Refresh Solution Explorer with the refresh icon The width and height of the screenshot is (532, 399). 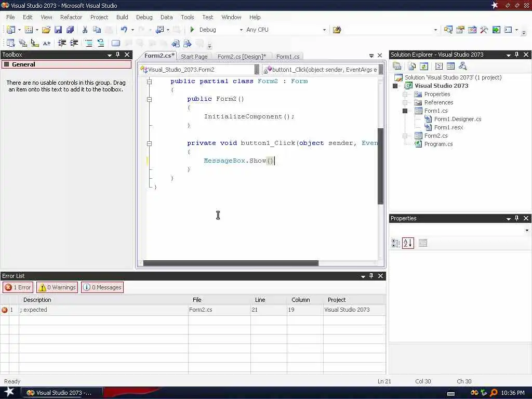424,66
